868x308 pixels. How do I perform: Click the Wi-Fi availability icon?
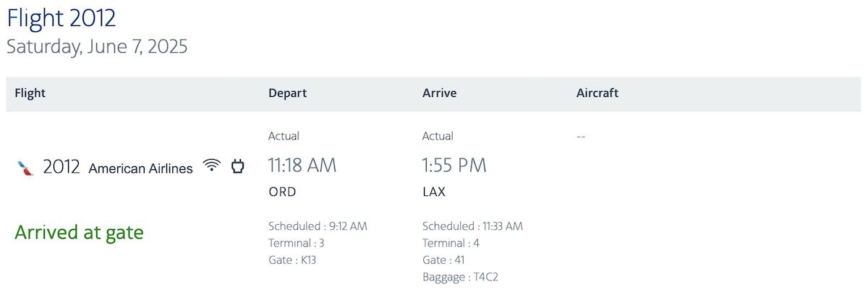[211, 166]
